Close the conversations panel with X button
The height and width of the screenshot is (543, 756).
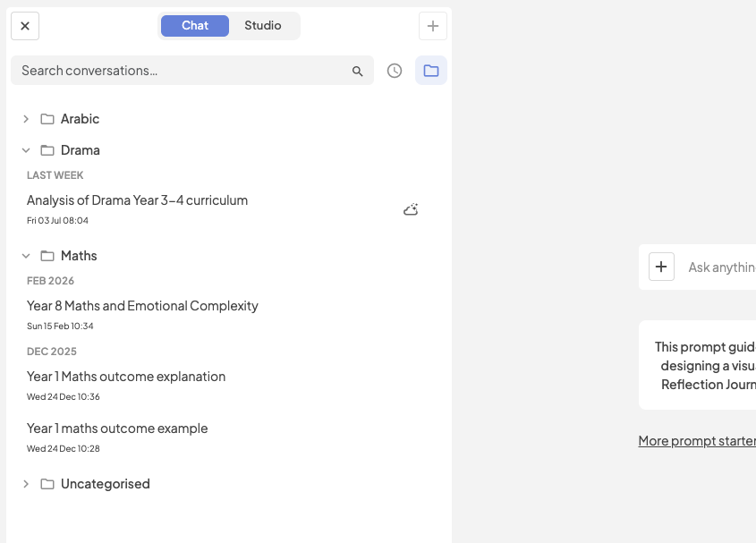click(x=25, y=26)
